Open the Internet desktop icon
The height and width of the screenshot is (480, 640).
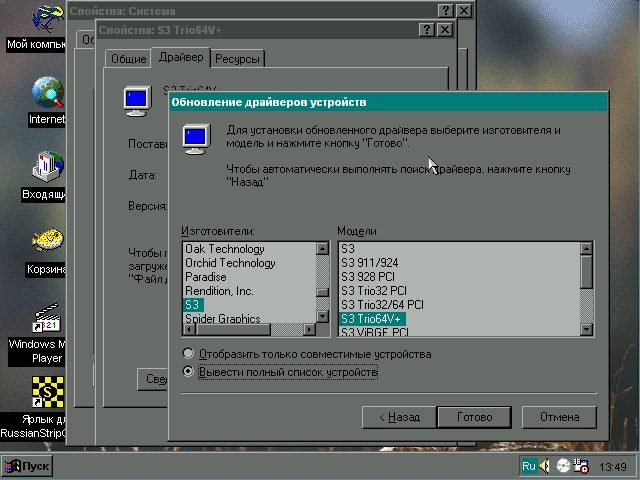[x=48, y=92]
